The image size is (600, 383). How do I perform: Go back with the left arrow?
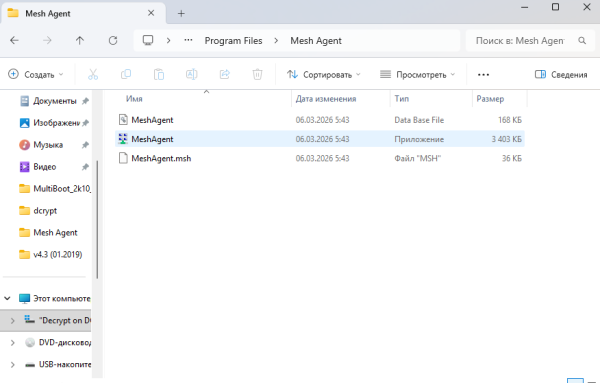(15, 40)
